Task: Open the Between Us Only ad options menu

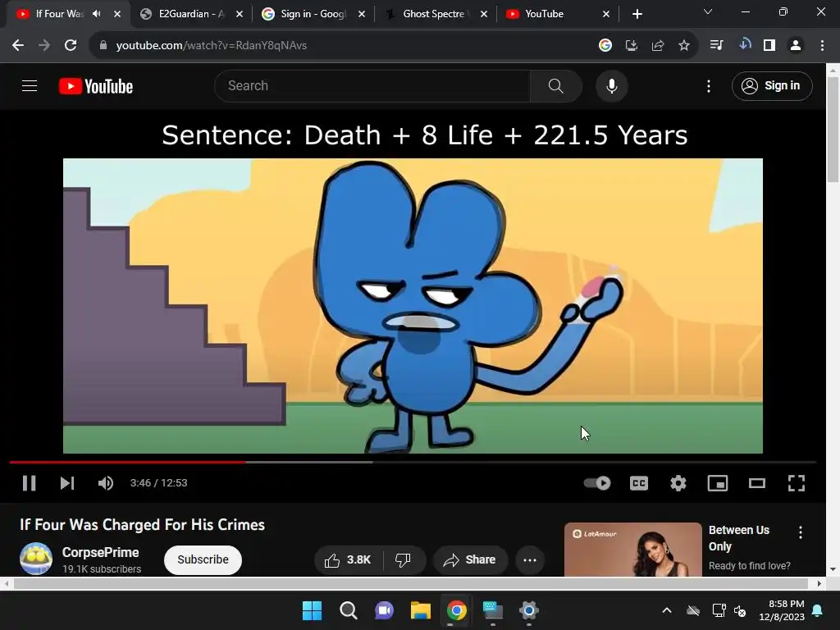Action: (801, 532)
